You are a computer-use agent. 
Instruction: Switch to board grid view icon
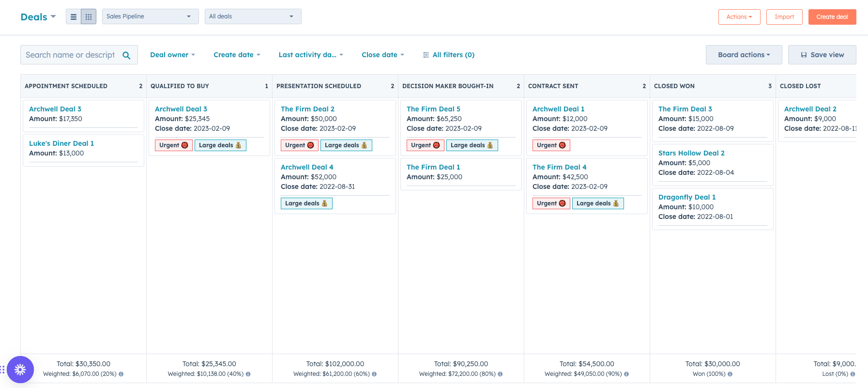pos(89,17)
